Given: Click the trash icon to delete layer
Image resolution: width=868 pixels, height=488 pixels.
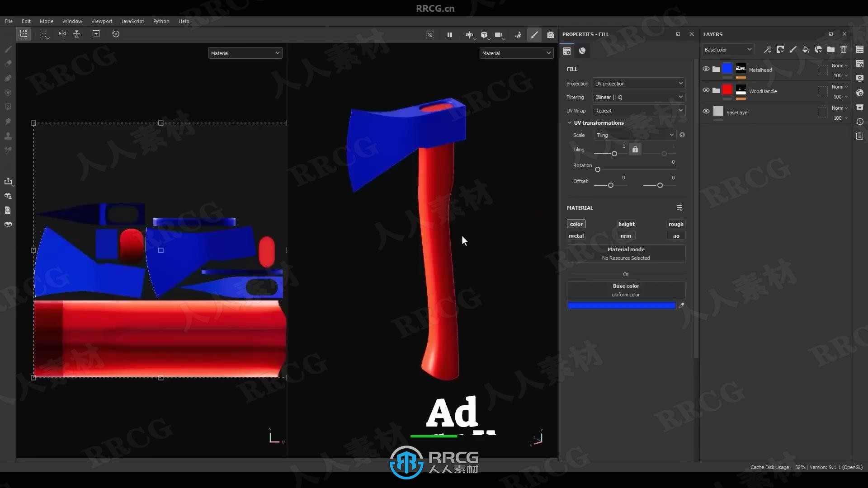Looking at the screenshot, I should coord(844,50).
